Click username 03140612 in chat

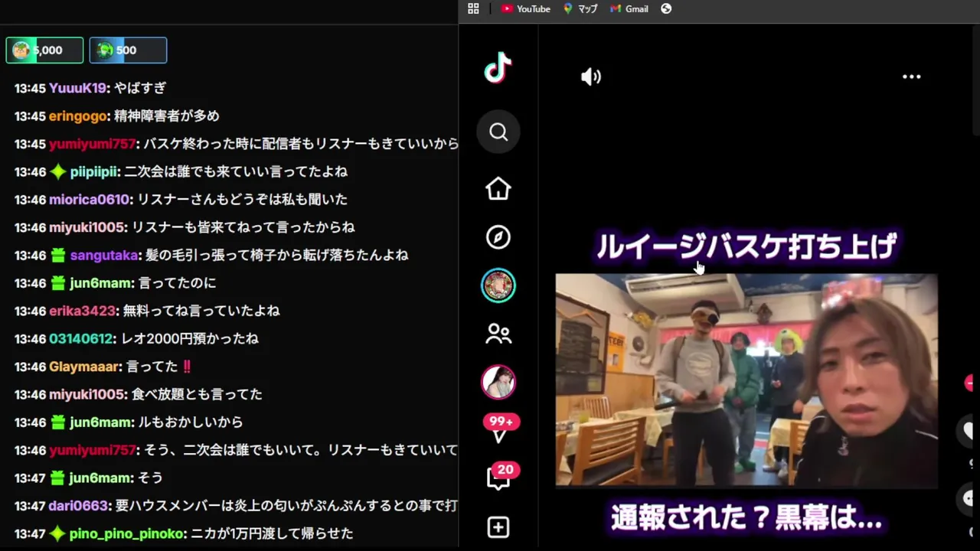[81, 338]
